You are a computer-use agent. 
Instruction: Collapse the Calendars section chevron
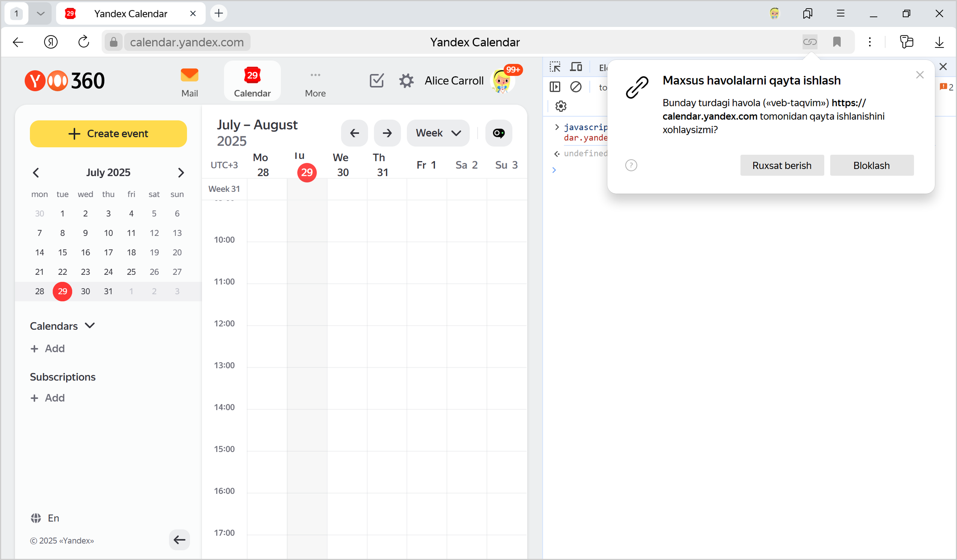[x=90, y=326]
